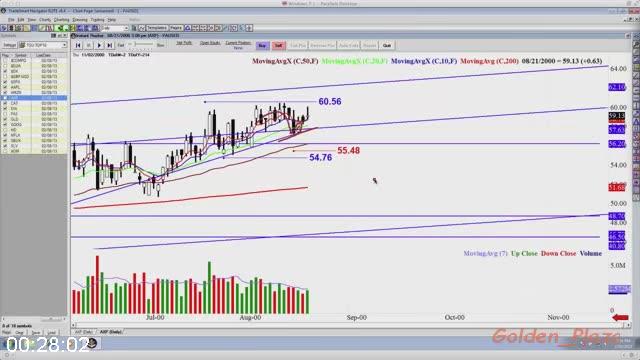Image resolution: width=640 pixels, height=360 pixels.
Task: Click the Clear flags button
Action: pyautogui.click(x=19, y=333)
